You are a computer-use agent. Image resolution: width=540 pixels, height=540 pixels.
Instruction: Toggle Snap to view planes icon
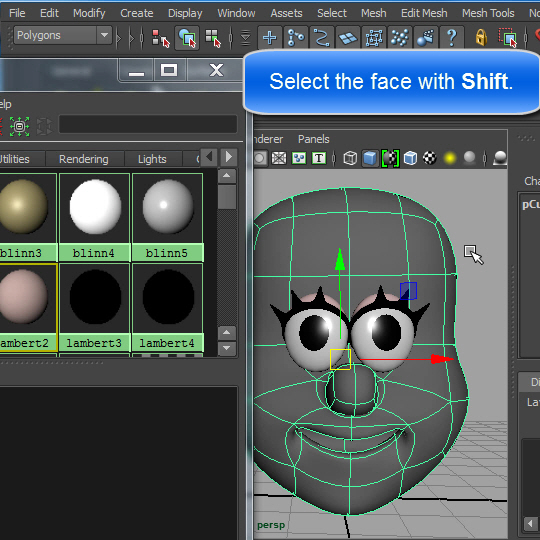coord(348,37)
